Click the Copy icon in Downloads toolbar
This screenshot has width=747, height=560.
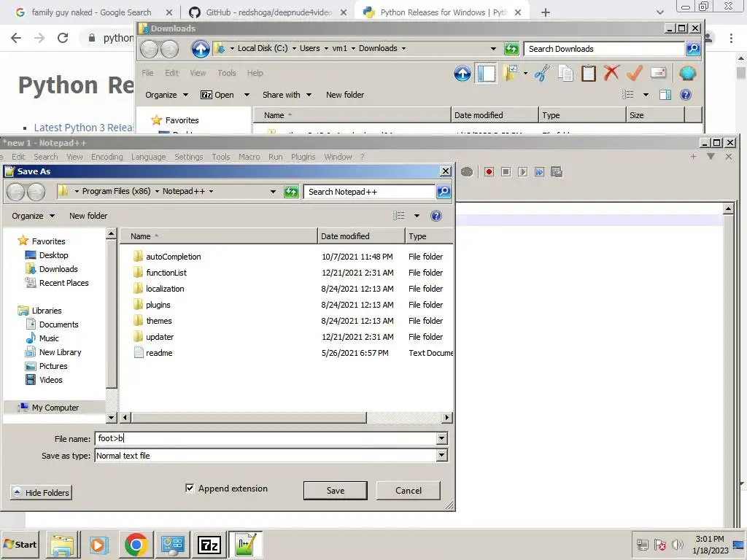click(565, 74)
